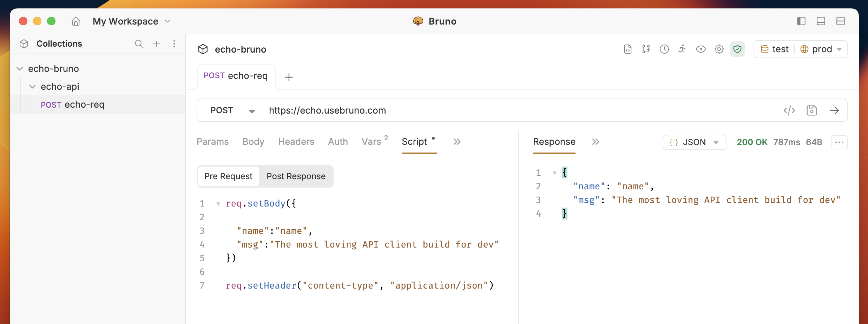
Task: Click the Bruno dog logo icon
Action: click(x=418, y=21)
